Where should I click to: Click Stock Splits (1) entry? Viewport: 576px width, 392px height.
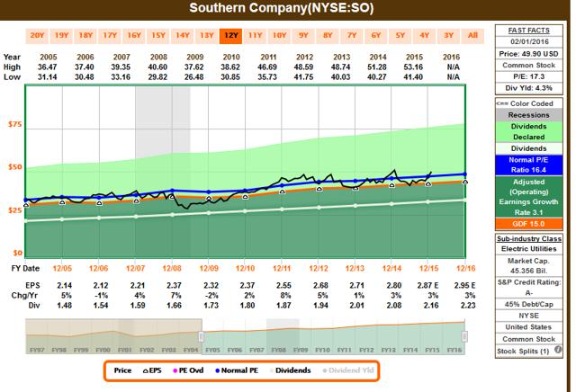[523, 352]
